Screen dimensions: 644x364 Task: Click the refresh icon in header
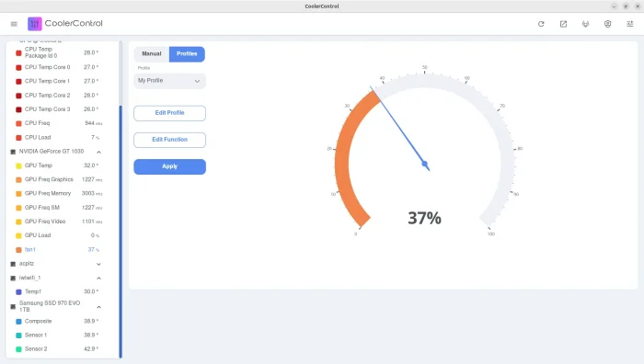(541, 24)
